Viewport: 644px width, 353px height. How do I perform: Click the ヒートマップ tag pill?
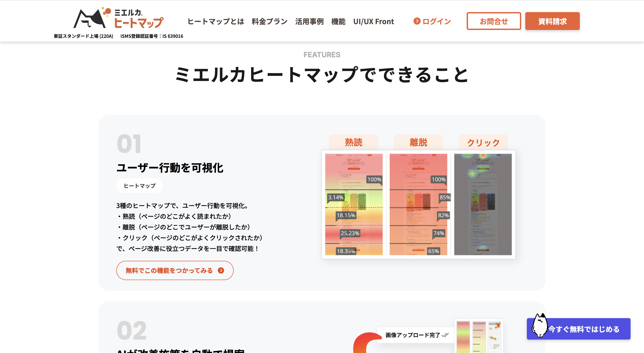pos(140,186)
